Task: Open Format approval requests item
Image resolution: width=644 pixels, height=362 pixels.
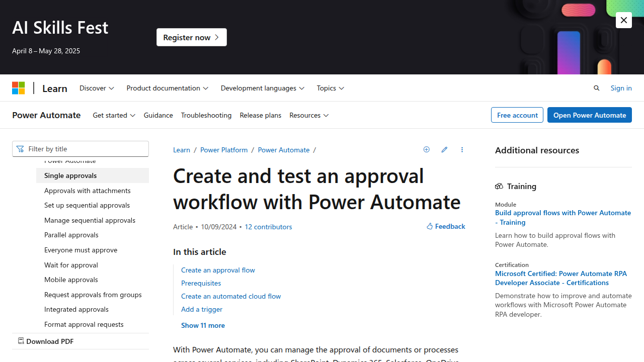Action: click(93, 324)
